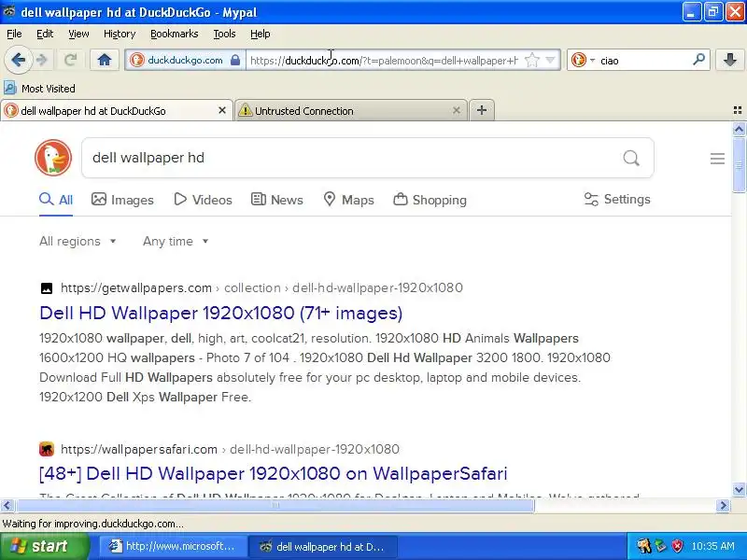Click the first system tray icon
Image resolution: width=747 pixels, height=560 pixels.
643,546
